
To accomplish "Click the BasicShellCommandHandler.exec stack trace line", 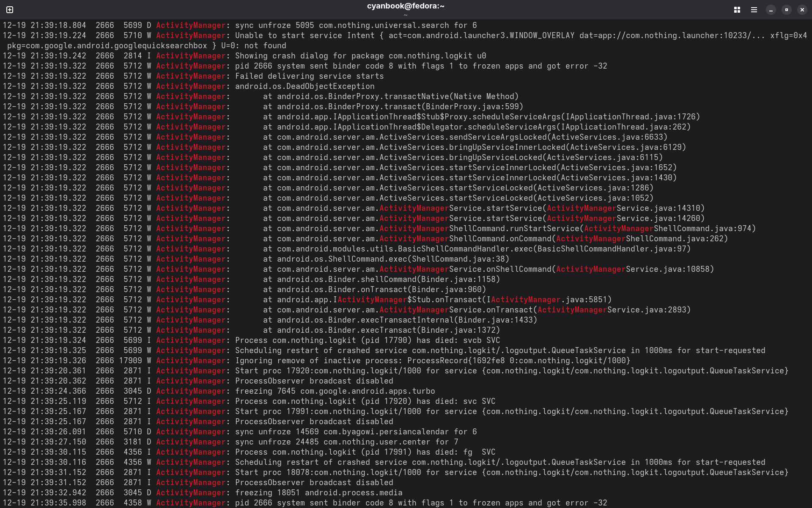I will 477,249.
